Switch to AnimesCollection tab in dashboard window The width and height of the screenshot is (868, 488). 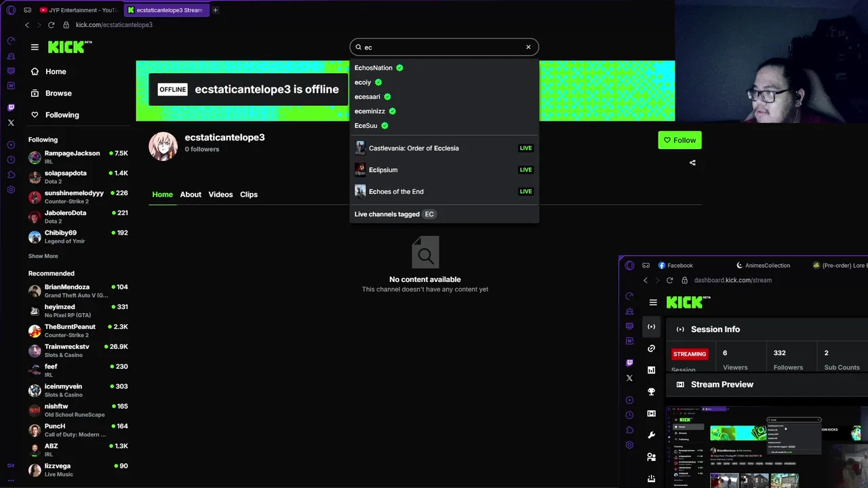click(764, 266)
